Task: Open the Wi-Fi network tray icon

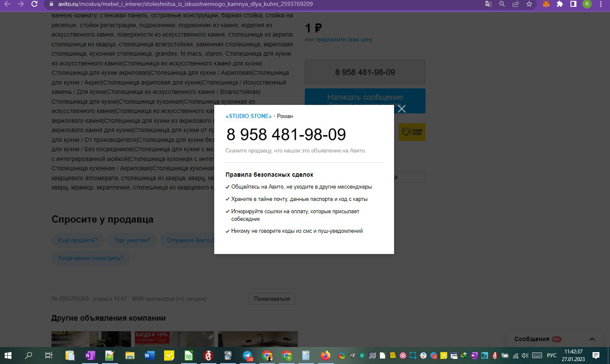Action: [515, 356]
